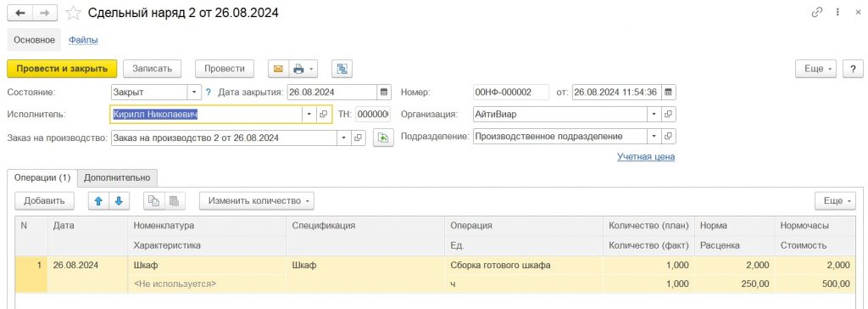Select the unit cell ч
This screenshot has height=309, width=868.
click(x=524, y=284)
